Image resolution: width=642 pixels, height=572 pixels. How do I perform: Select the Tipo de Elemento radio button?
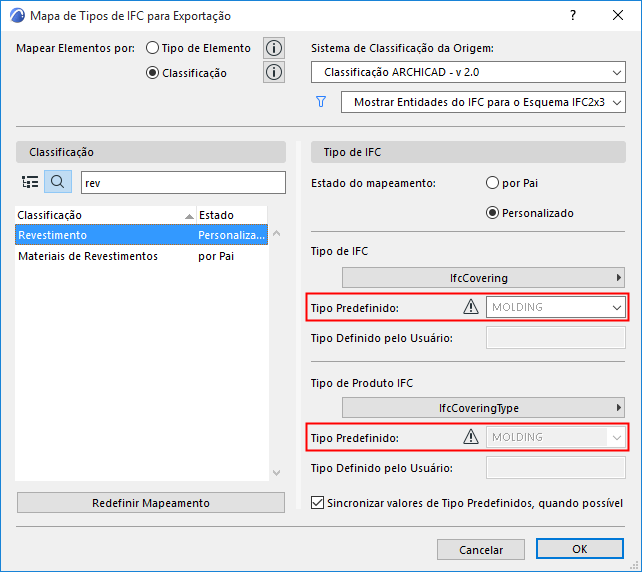pos(152,48)
